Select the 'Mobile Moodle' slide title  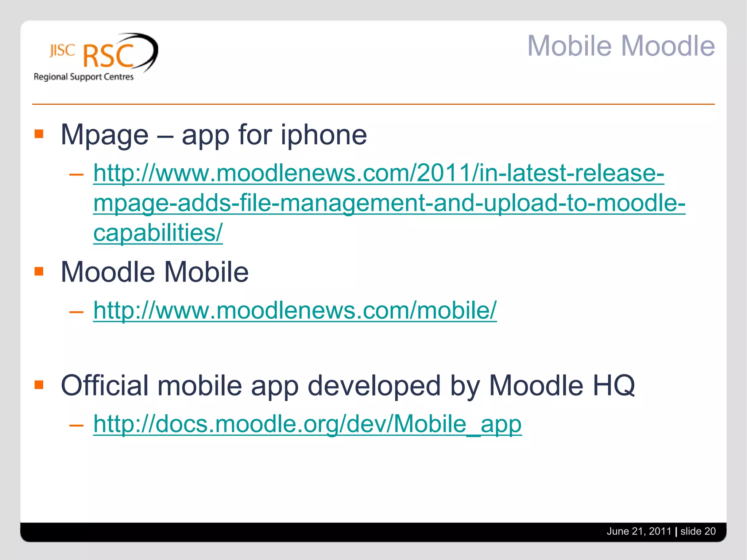pyautogui.click(x=621, y=46)
